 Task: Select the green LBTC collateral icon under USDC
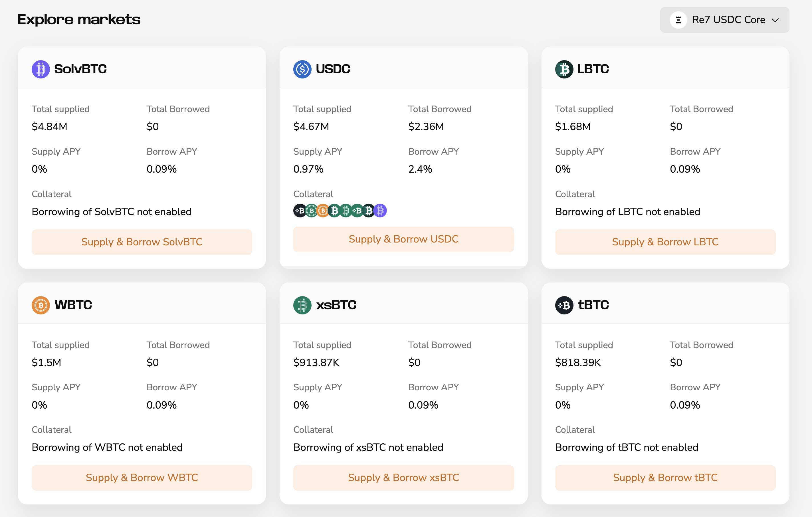coord(311,211)
